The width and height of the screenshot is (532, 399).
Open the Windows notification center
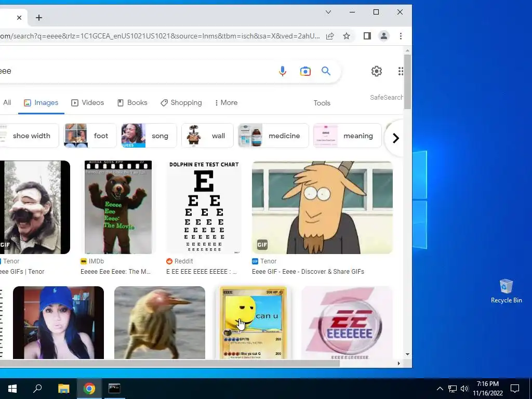point(515,389)
